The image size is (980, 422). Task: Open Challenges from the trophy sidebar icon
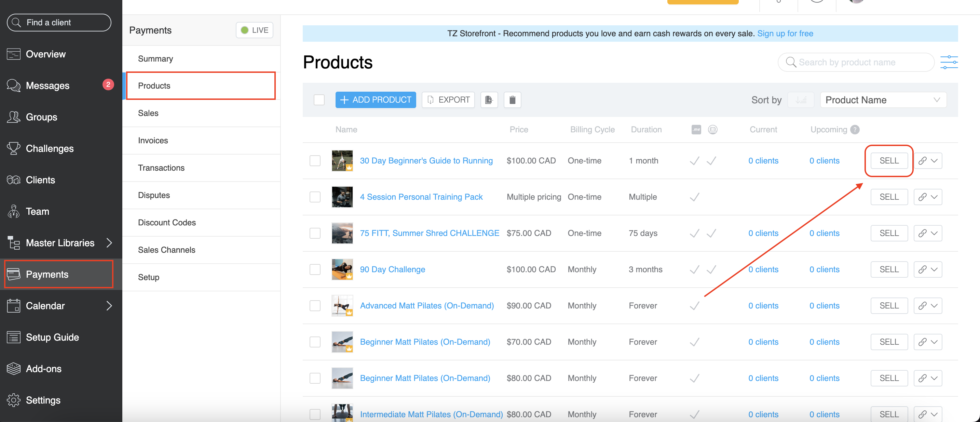click(x=14, y=148)
